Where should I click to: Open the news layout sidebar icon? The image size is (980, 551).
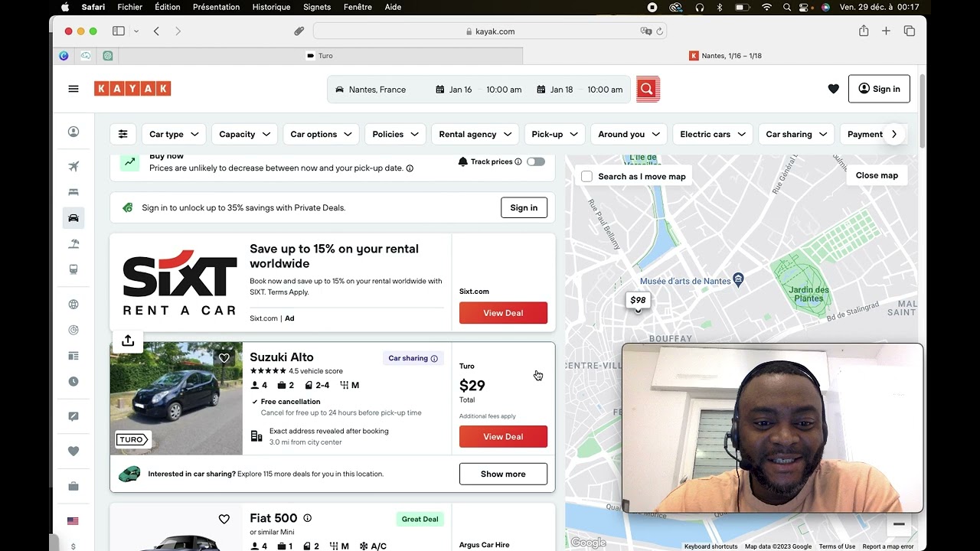[73, 356]
